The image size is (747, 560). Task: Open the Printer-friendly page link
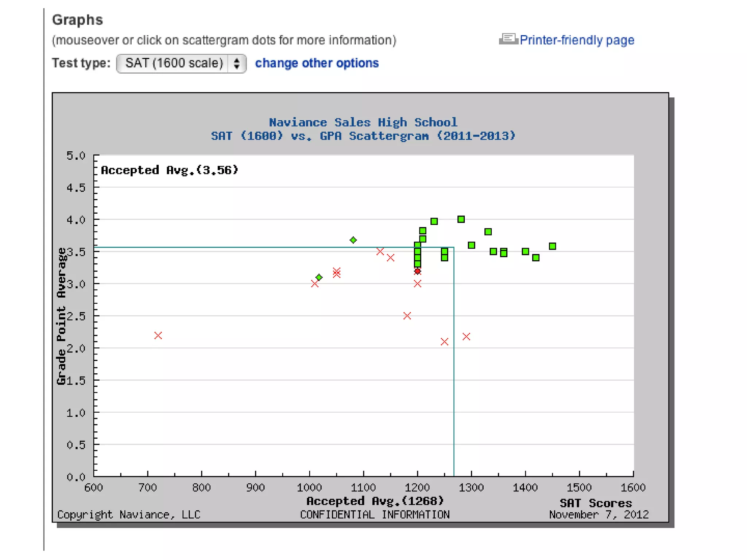577,40
